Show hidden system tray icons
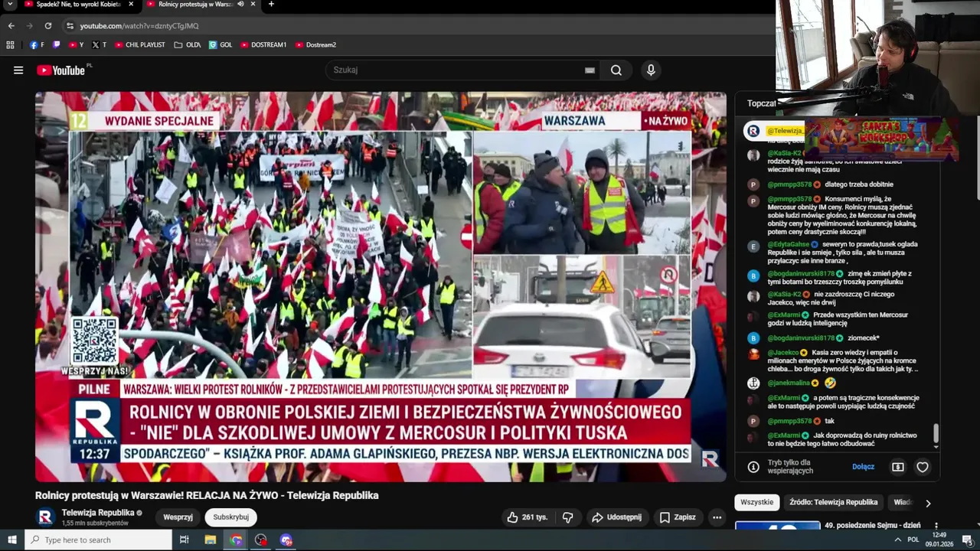This screenshot has height=551, width=980. 898,540
